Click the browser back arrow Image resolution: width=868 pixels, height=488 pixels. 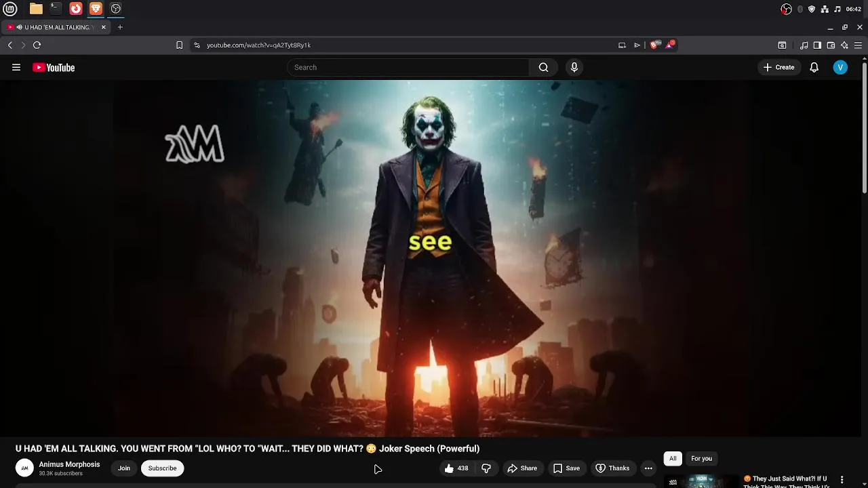pyautogui.click(x=10, y=45)
